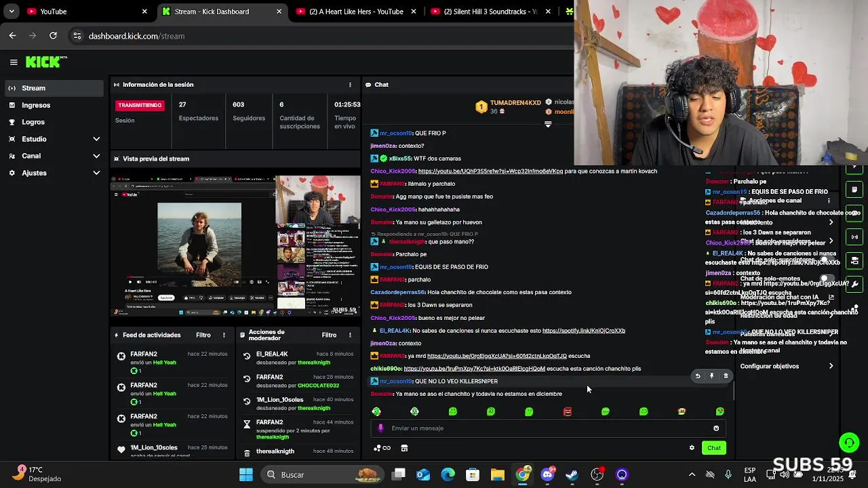Open Ingresos in the sidebar
The height and width of the screenshot is (488, 868).
tap(54, 105)
